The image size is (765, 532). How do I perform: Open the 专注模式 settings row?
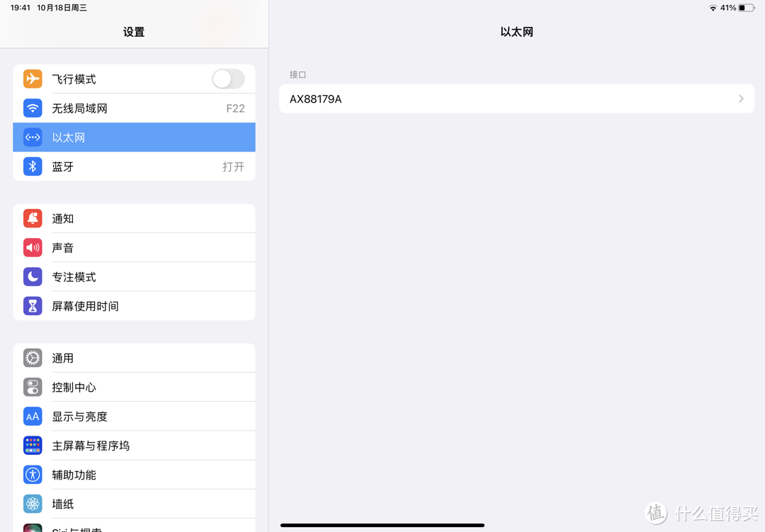(x=134, y=277)
